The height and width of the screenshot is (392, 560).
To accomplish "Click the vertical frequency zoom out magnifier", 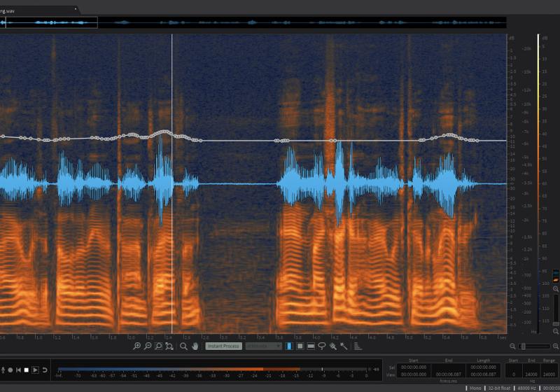I will (x=556, y=332).
